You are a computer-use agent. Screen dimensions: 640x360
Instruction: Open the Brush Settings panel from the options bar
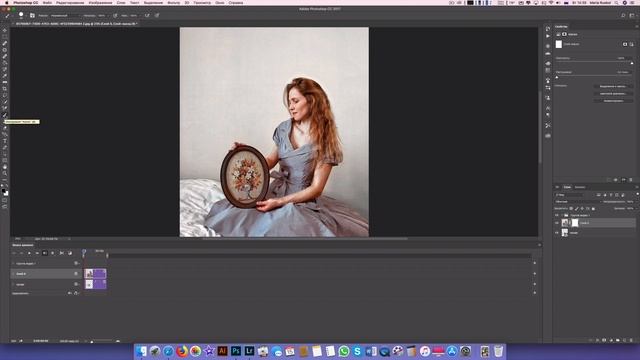click(32, 16)
